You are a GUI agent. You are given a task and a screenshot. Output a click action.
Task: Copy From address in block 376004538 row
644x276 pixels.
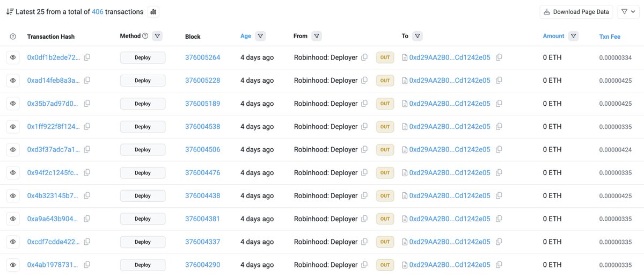pyautogui.click(x=364, y=127)
